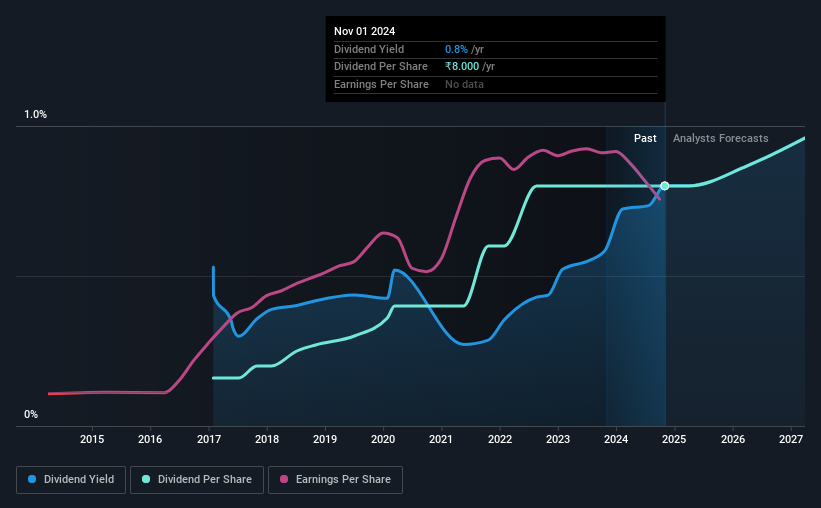Click the 2027 x-axis label
Screen dimensions: 821x508
coord(791,439)
